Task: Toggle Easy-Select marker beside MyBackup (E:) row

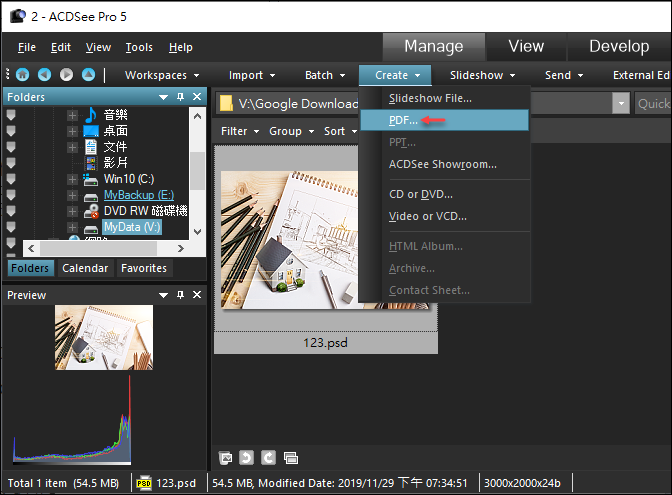Action: point(11,195)
